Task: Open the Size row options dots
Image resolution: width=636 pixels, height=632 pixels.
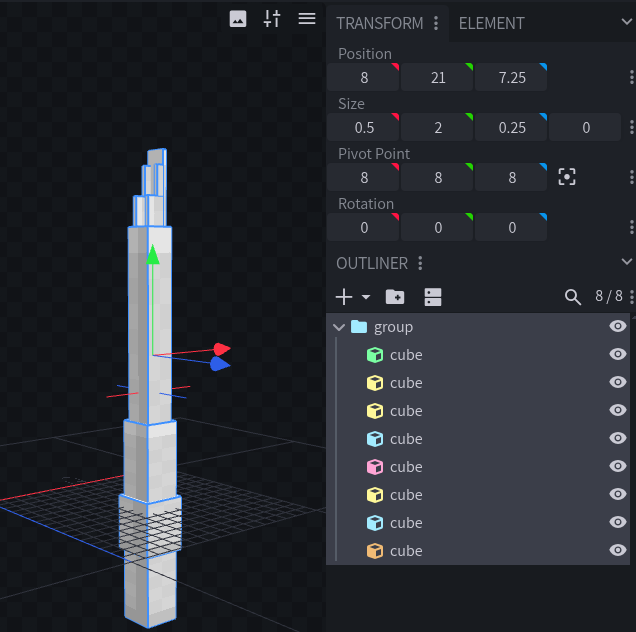Action: [632, 127]
